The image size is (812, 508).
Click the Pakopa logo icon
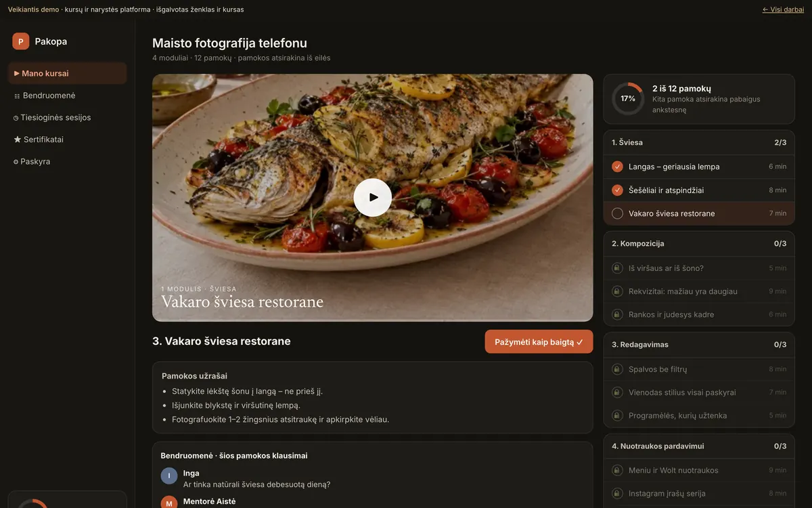click(21, 41)
